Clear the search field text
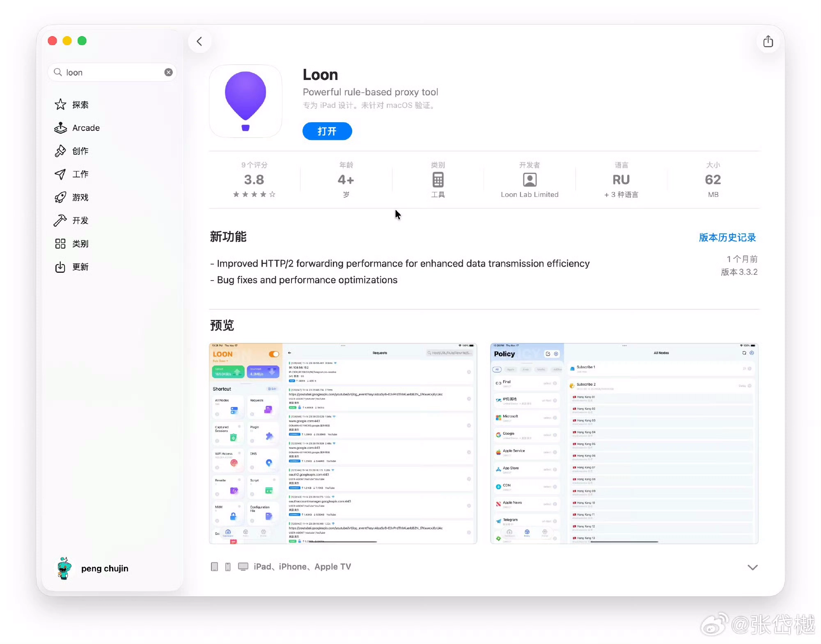This screenshot has width=821, height=644. click(x=168, y=72)
